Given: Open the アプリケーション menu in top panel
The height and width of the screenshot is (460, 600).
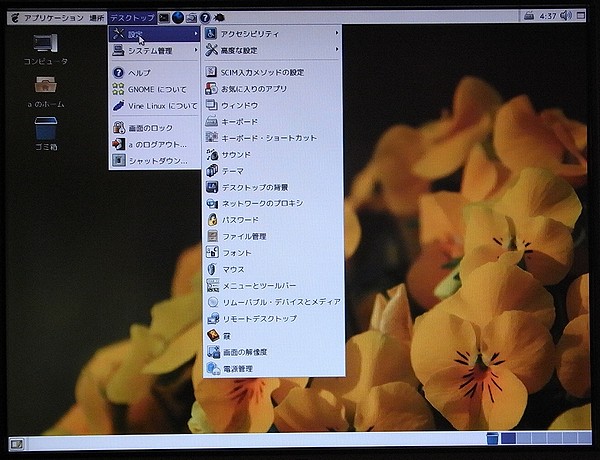Looking at the screenshot, I should (54, 18).
